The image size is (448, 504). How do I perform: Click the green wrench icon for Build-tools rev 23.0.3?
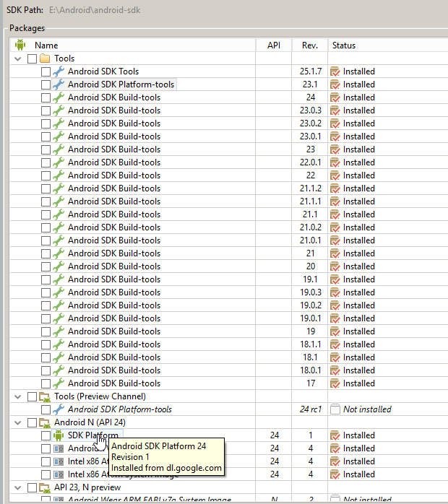(x=59, y=110)
